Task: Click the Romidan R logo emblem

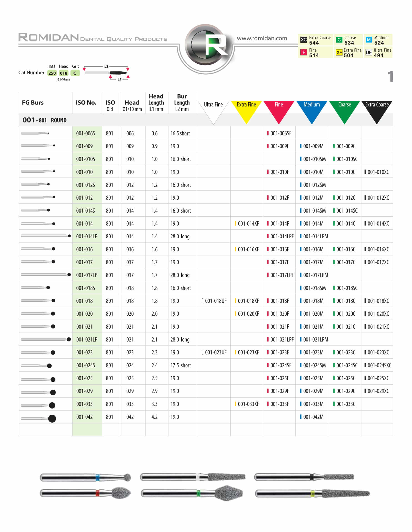Action: (x=206, y=45)
